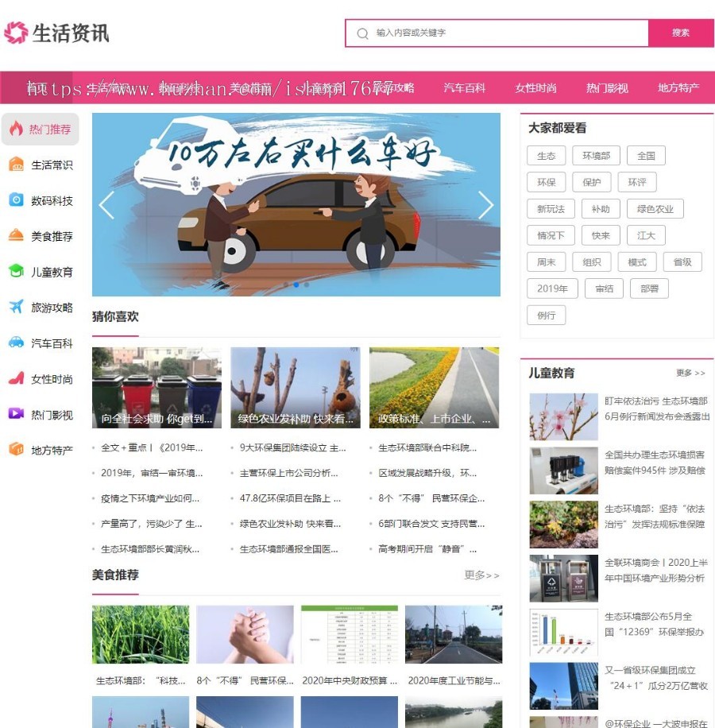Open article 9大环保集团陆续设立

coord(293,447)
